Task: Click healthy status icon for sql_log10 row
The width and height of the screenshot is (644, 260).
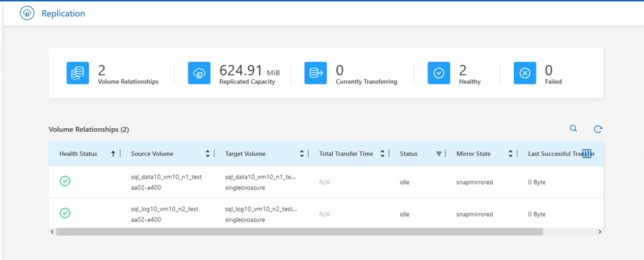Action: [x=65, y=213]
